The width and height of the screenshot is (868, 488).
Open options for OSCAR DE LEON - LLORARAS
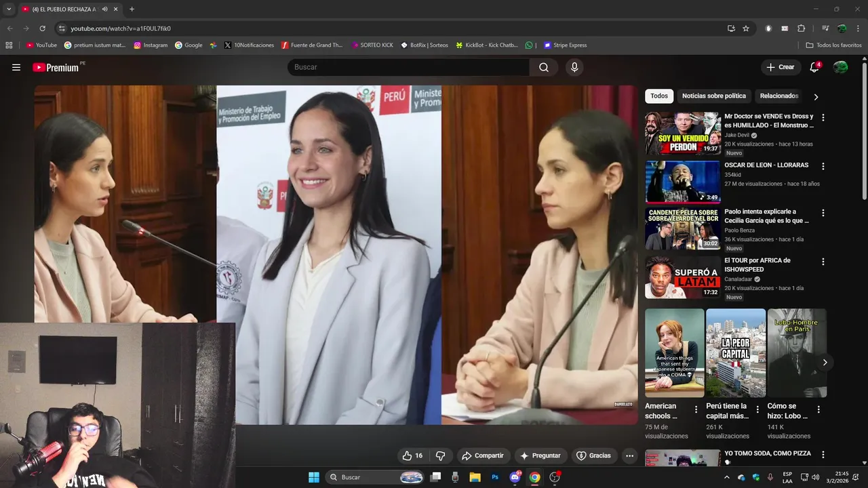pos(823,166)
